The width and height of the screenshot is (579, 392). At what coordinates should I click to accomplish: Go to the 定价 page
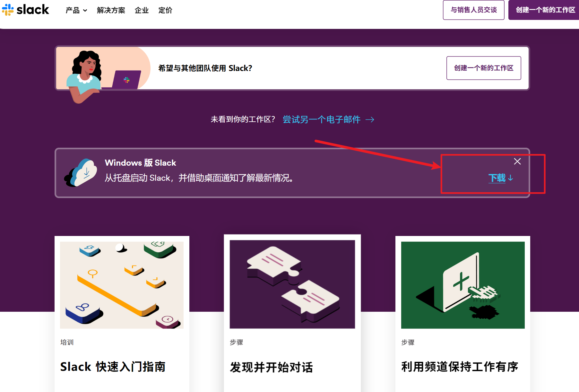tap(165, 10)
